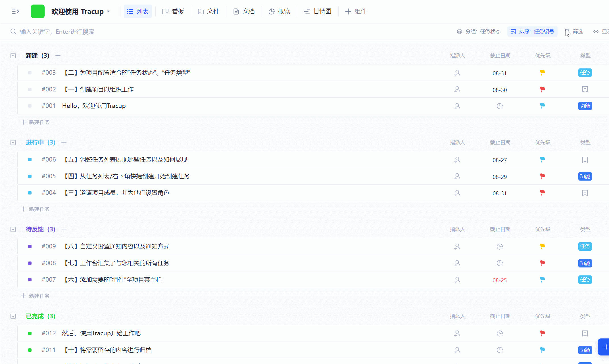Toggle the 已完成 group collapse box
The height and width of the screenshot is (364, 609).
(x=13, y=316)
